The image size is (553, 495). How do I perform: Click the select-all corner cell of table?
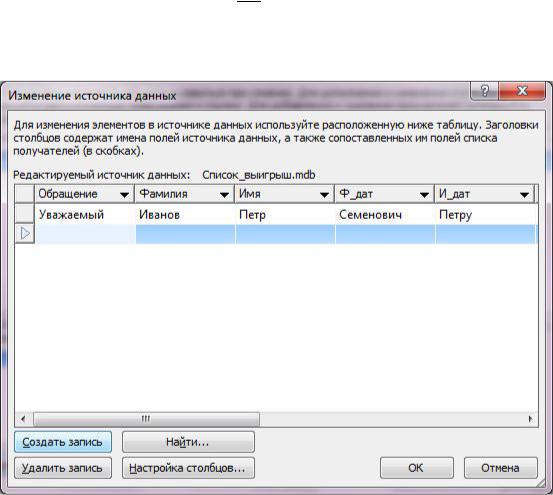coord(25,194)
